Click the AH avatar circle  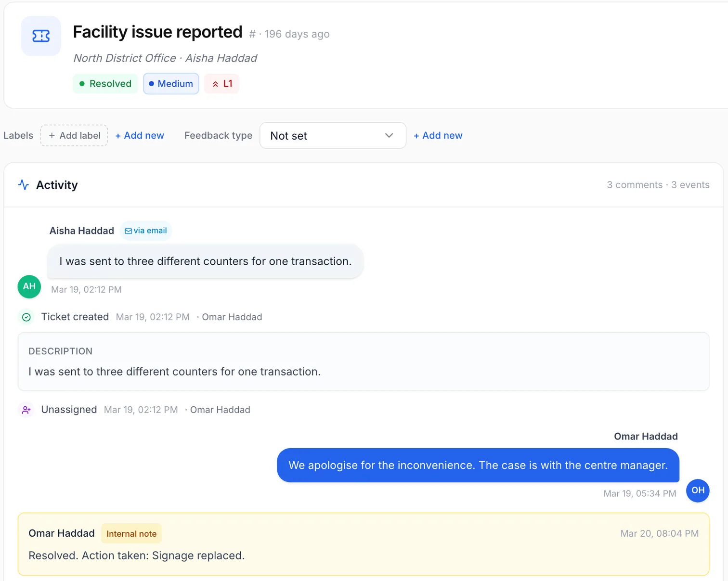tap(29, 286)
